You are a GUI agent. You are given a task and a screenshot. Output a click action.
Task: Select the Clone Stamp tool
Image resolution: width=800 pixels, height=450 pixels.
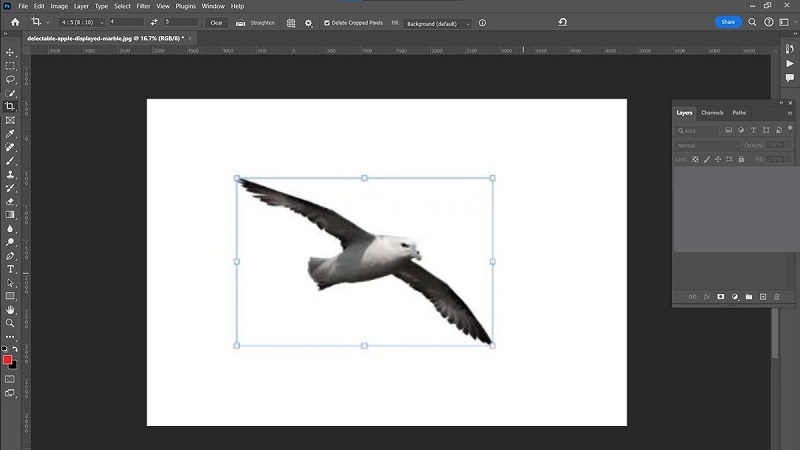tap(10, 174)
